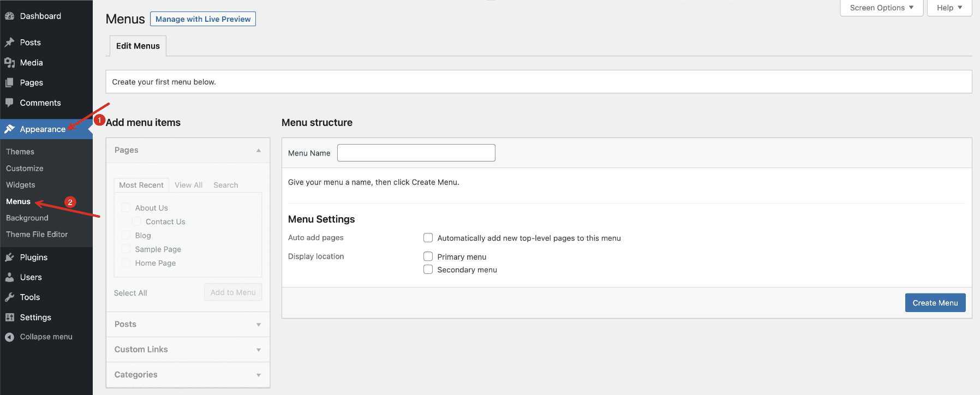Open the Media library icon
The image size is (980, 395).
[9, 63]
